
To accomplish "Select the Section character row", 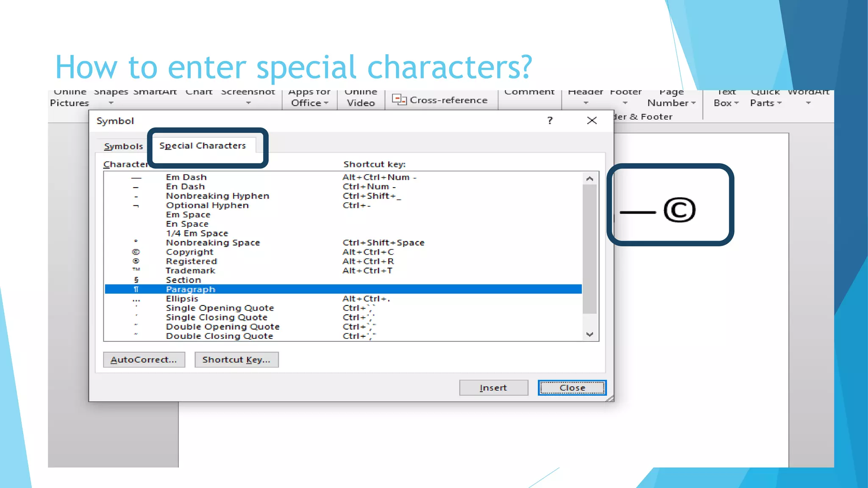I will 343,280.
